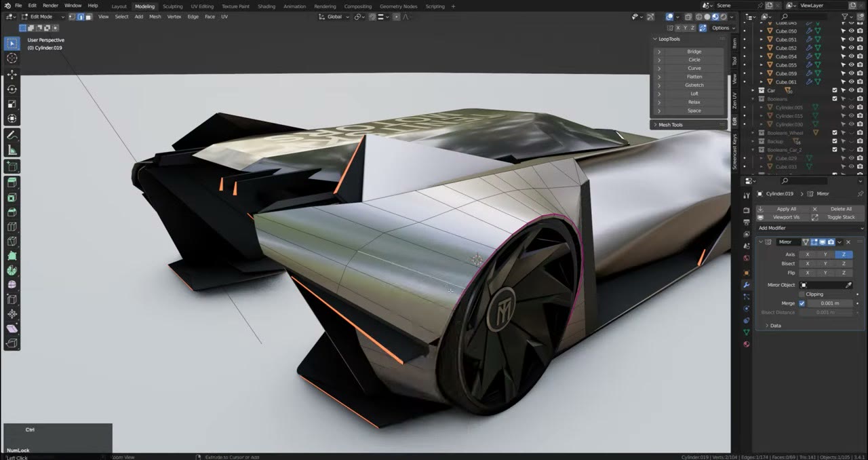Screen dimensions: 868x460
Task: Open the Mesh menu
Action: pos(155,16)
